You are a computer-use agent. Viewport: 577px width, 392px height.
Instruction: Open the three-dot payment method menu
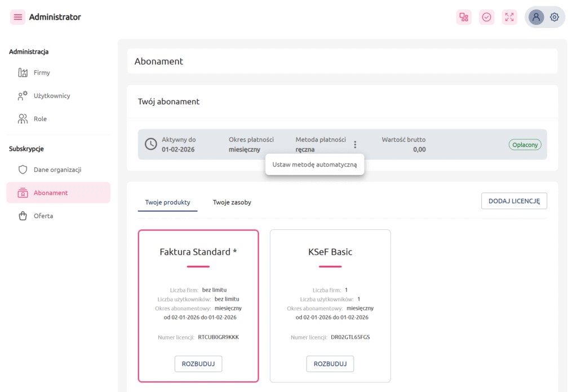click(355, 144)
